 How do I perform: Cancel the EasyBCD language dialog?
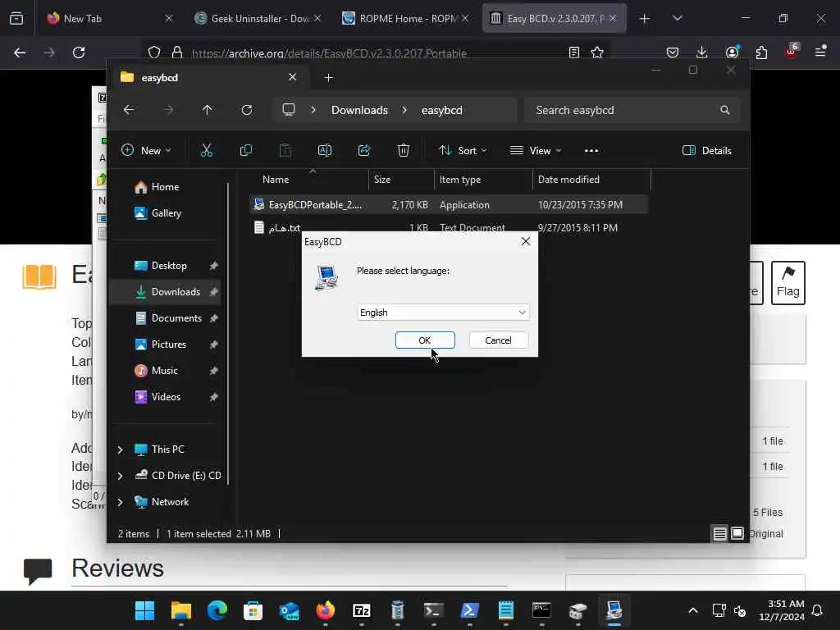[498, 340]
